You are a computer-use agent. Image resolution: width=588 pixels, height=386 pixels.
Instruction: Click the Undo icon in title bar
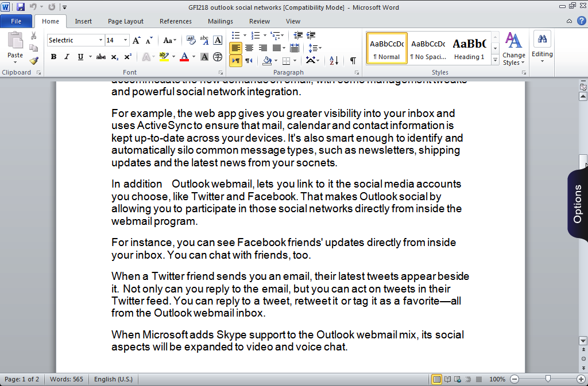tap(33, 7)
